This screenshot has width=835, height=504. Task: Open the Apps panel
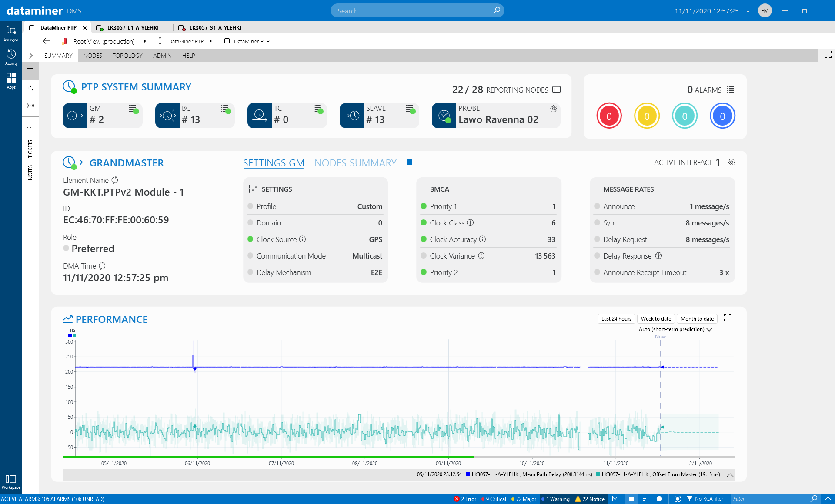(x=11, y=80)
